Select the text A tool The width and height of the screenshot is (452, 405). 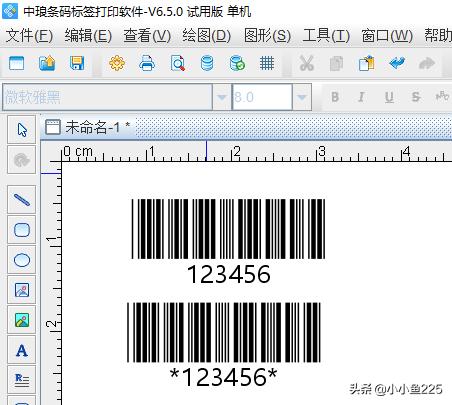22,350
